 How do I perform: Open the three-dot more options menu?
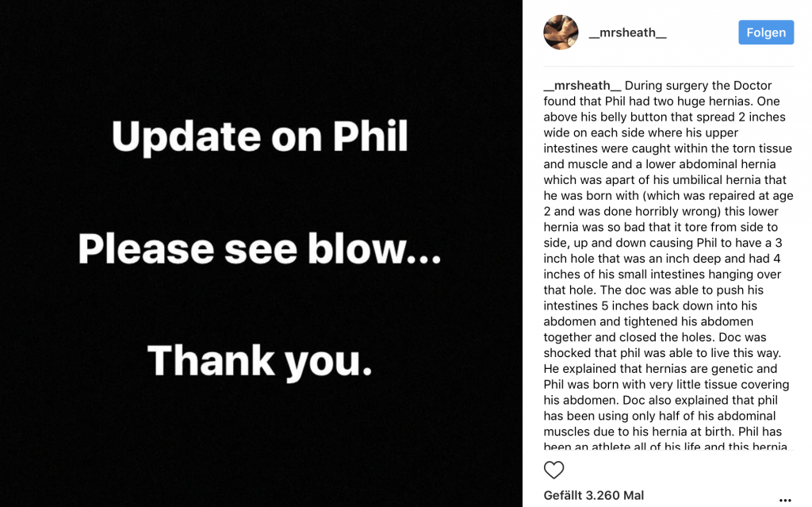tap(785, 500)
